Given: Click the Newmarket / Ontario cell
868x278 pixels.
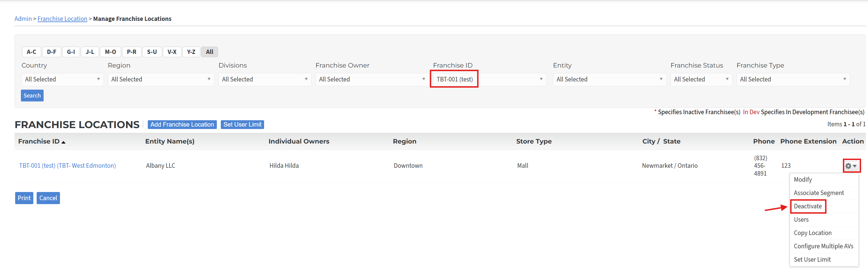Looking at the screenshot, I should tap(670, 166).
